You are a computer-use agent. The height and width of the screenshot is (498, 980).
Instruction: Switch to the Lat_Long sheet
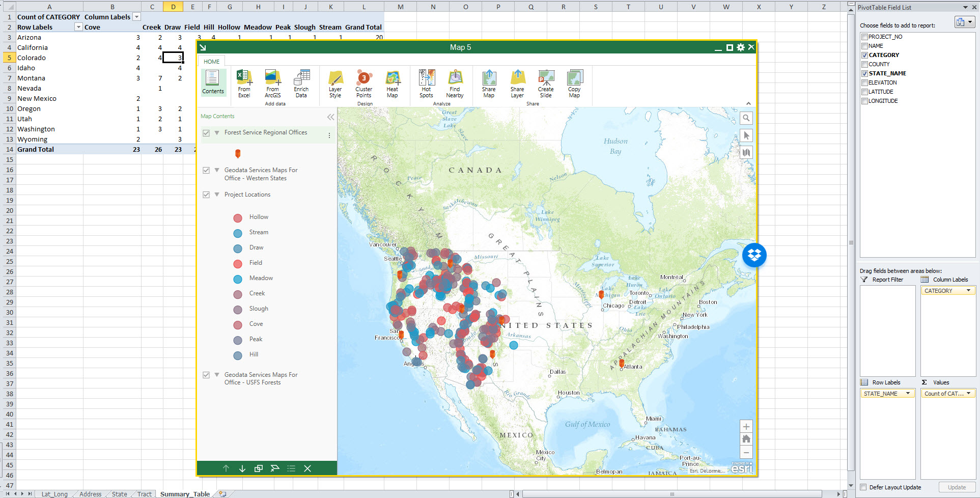click(x=54, y=494)
